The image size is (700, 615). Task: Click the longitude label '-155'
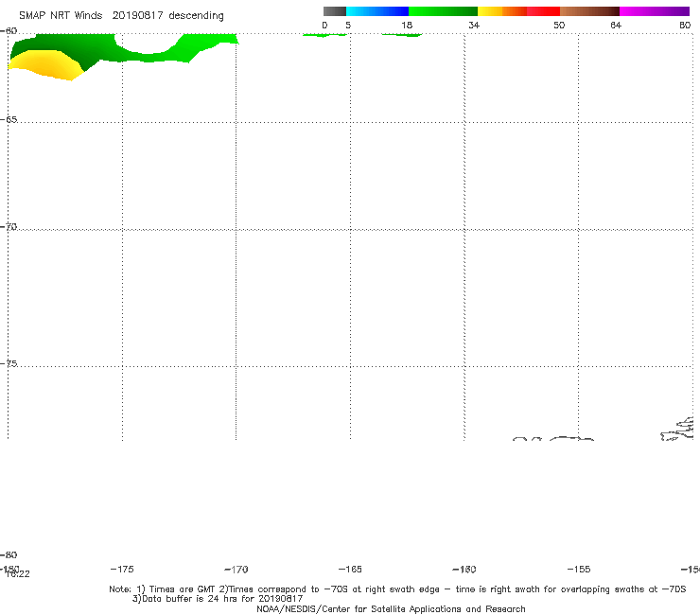tap(579, 570)
